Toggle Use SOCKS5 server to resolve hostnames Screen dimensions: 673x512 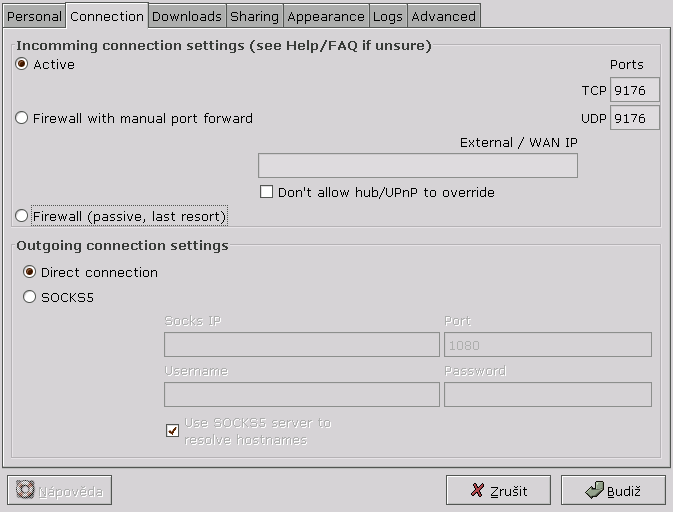click(173, 431)
